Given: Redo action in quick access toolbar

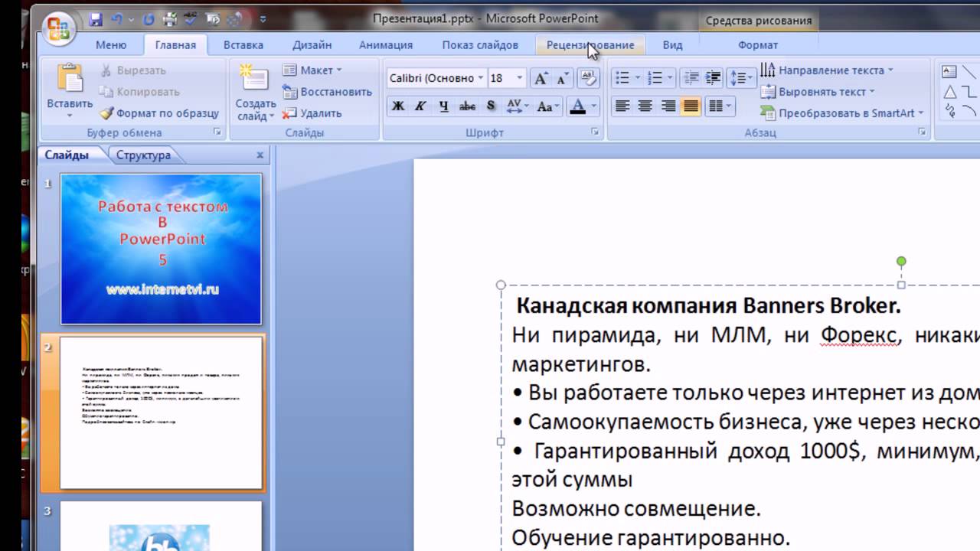Looking at the screenshot, I should click(148, 18).
